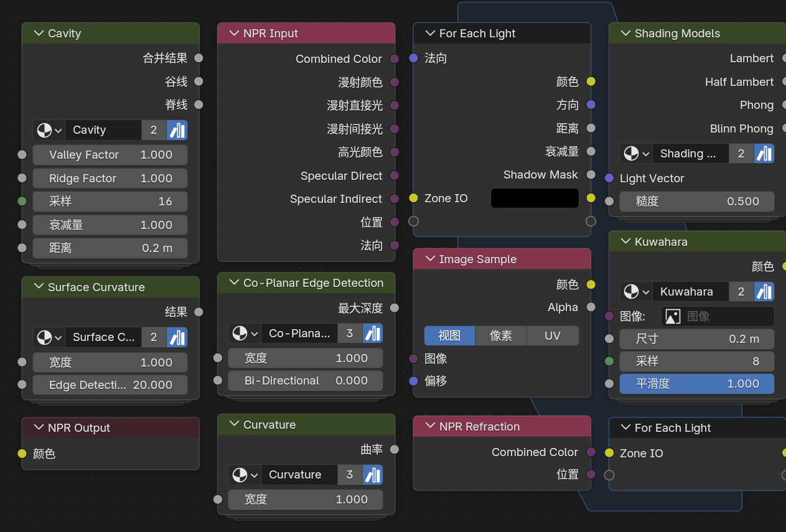The image size is (786, 532).
Task: Collapse the NPR Input node
Action: [x=235, y=34]
